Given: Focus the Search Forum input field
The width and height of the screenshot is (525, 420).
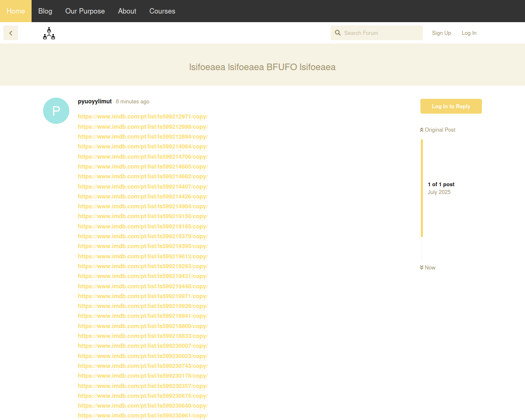Looking at the screenshot, I should click(381, 33).
